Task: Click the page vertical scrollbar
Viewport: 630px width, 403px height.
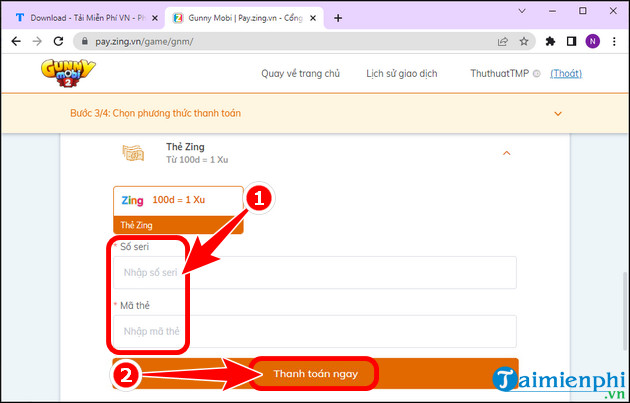Action: click(x=624, y=313)
